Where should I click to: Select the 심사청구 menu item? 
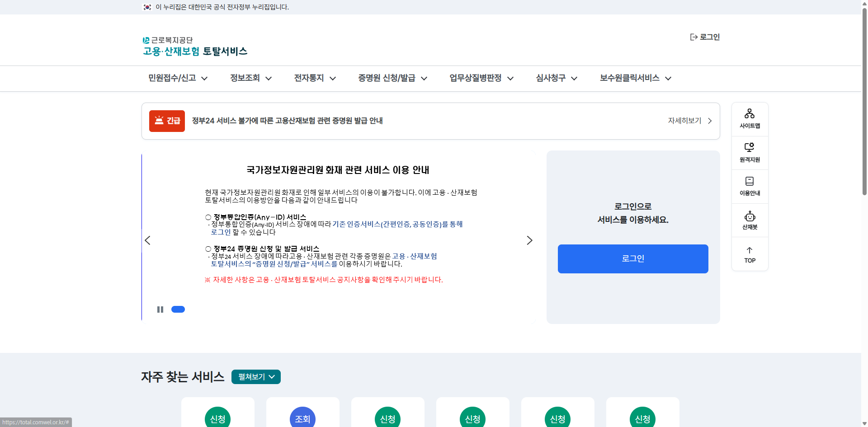click(x=551, y=78)
